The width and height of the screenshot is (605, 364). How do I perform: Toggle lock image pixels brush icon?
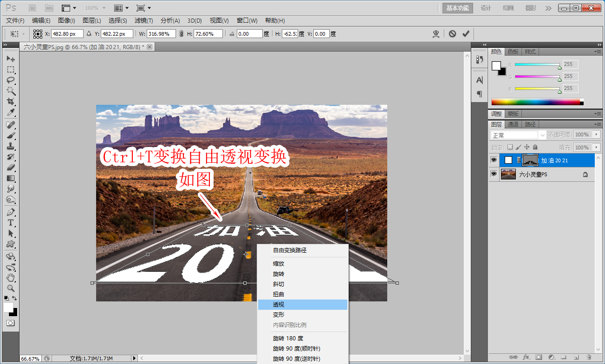[518, 147]
